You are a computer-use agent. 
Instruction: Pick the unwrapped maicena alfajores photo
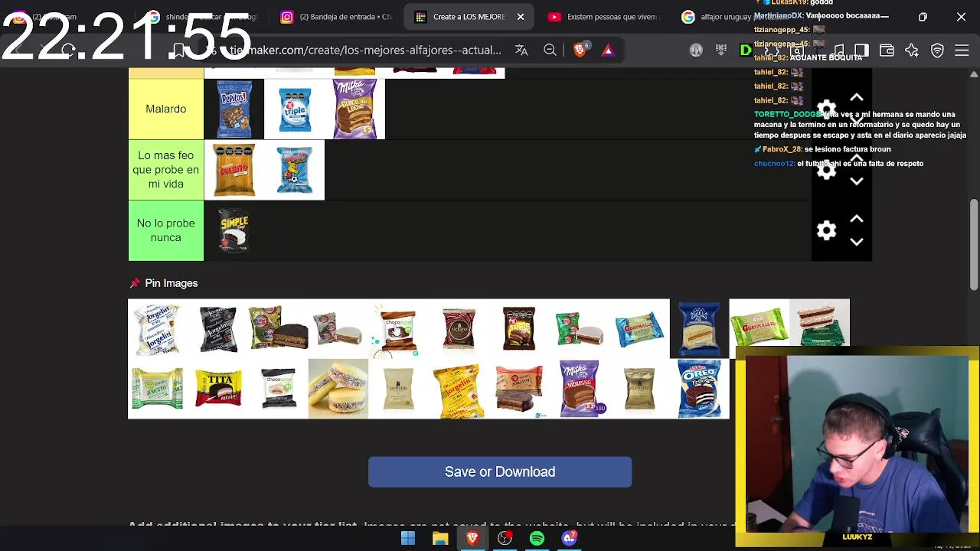click(338, 389)
